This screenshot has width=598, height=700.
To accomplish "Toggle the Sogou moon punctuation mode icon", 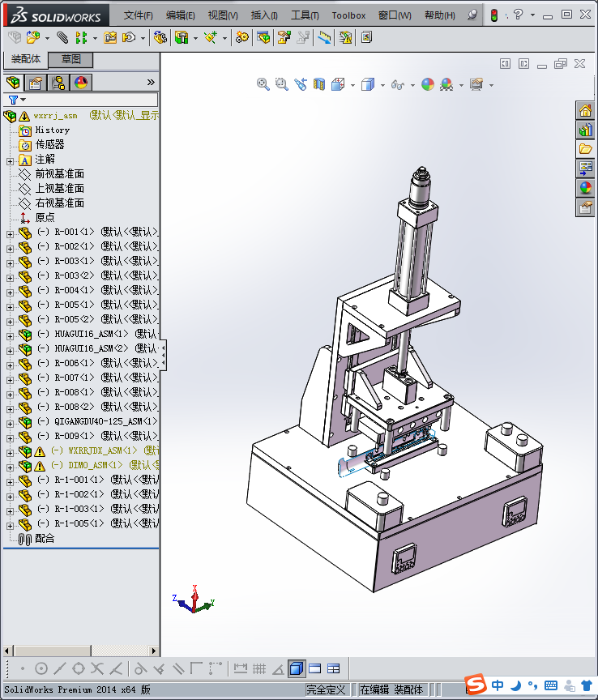I will click(516, 685).
